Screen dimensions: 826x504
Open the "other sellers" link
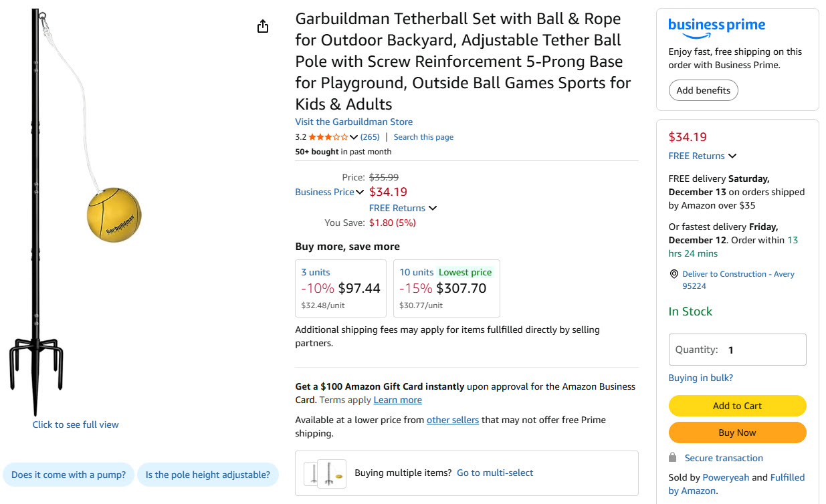pos(452,420)
